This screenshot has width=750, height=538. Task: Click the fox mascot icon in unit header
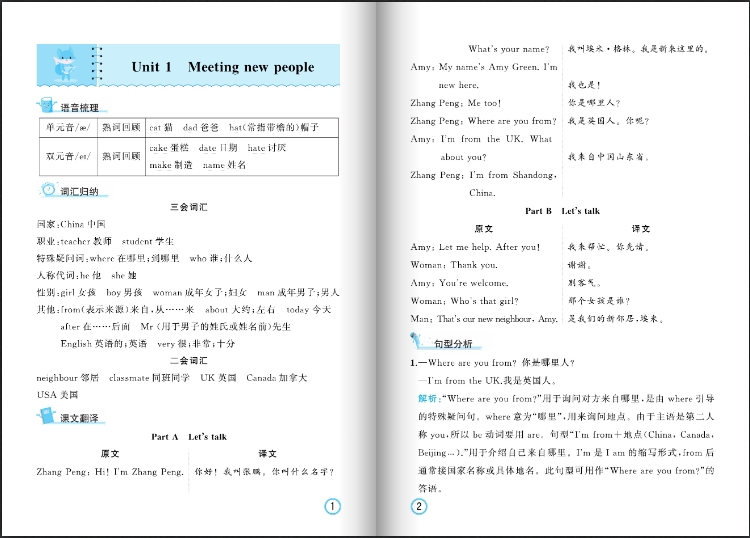click(64, 63)
